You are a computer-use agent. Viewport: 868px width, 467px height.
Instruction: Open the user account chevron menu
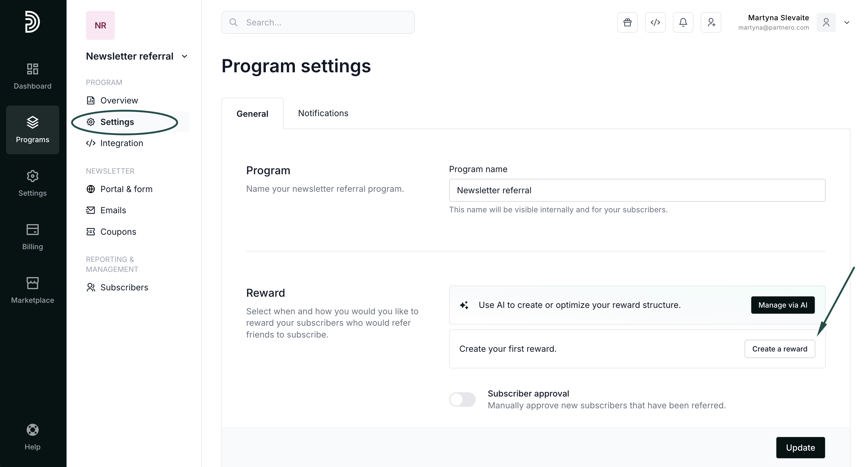[847, 23]
